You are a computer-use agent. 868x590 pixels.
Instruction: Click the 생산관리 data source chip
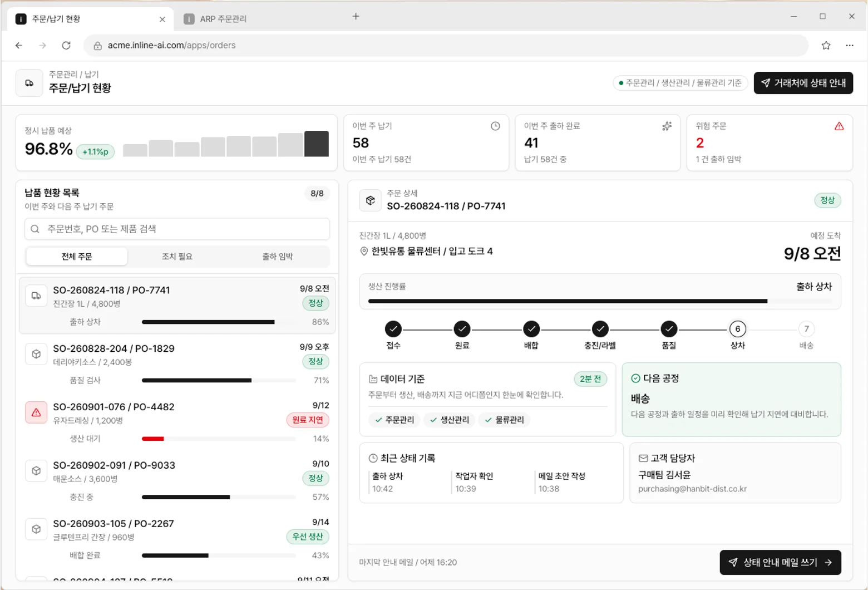click(450, 420)
